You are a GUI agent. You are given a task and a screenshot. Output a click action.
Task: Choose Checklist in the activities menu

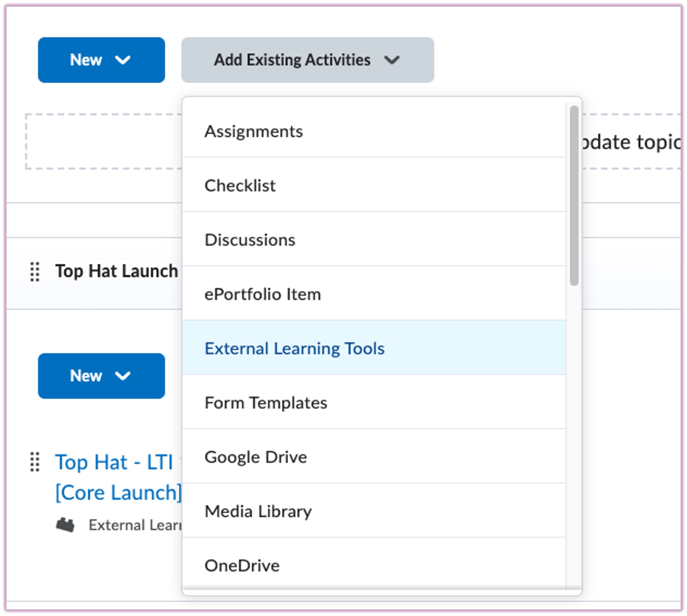tap(240, 186)
